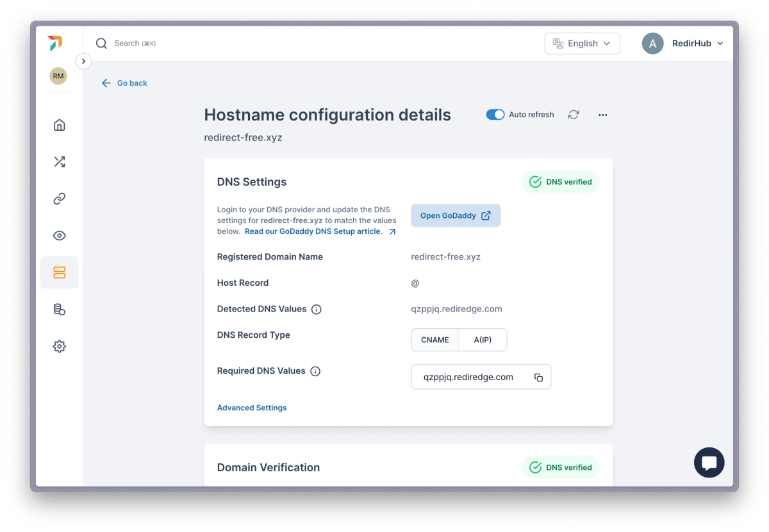Image resolution: width=769 pixels, height=532 pixels.
Task: Click info icon next to Required DNS Values
Action: point(315,371)
